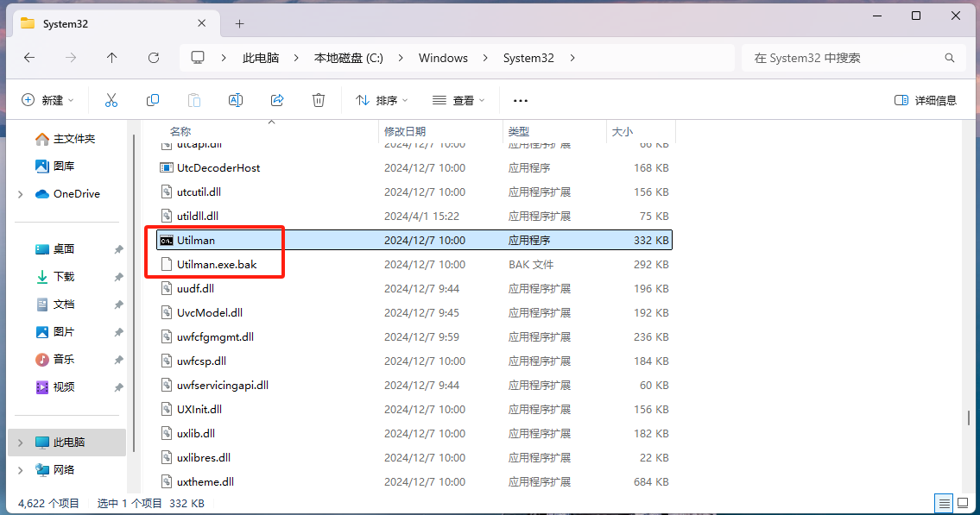Image resolution: width=980 pixels, height=515 pixels.
Task: Open 主文件夹 in the sidebar
Action: tap(65, 139)
